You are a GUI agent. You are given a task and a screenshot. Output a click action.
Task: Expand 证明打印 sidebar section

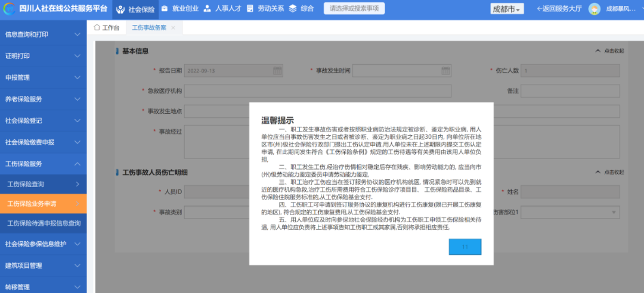point(43,56)
